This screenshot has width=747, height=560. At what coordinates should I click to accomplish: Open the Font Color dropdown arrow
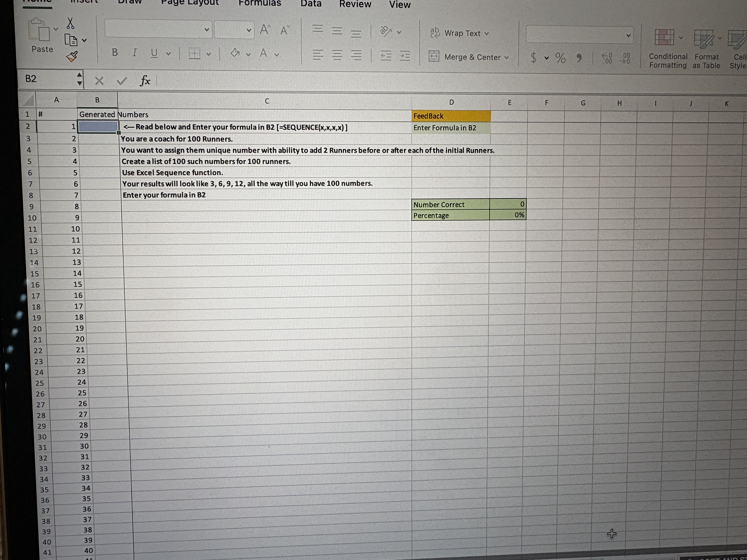coord(277,54)
